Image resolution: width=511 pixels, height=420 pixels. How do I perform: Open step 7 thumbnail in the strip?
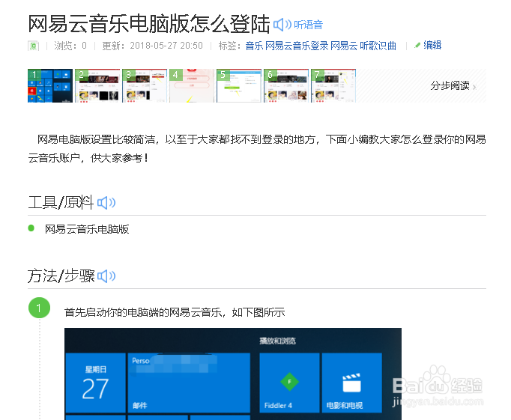[x=333, y=85]
